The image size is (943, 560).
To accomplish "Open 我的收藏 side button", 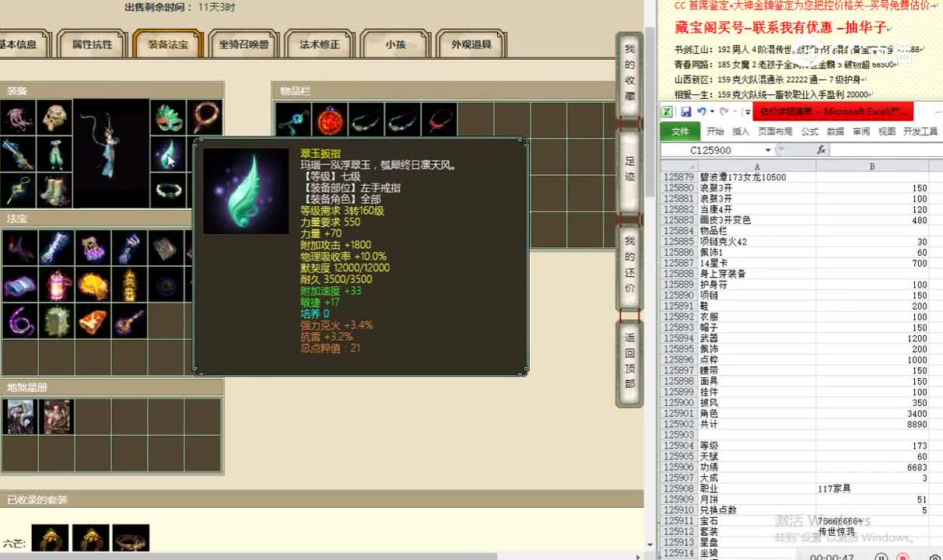I will (629, 74).
